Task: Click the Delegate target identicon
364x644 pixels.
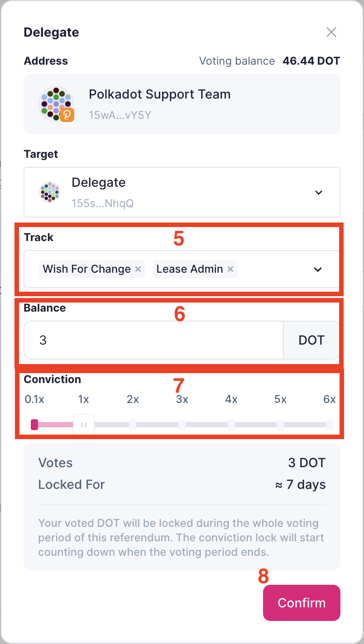Action: point(50,192)
